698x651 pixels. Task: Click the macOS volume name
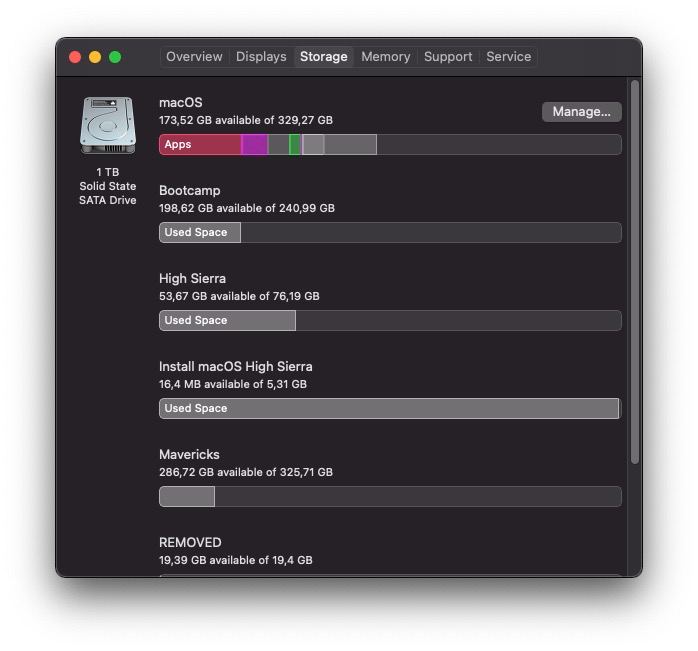pyautogui.click(x=181, y=102)
